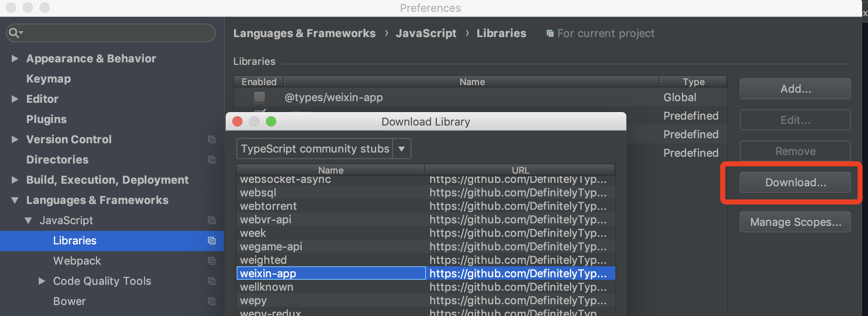The width and height of the screenshot is (868, 316).
Task: Open the Keymap settings page
Action: (x=48, y=79)
